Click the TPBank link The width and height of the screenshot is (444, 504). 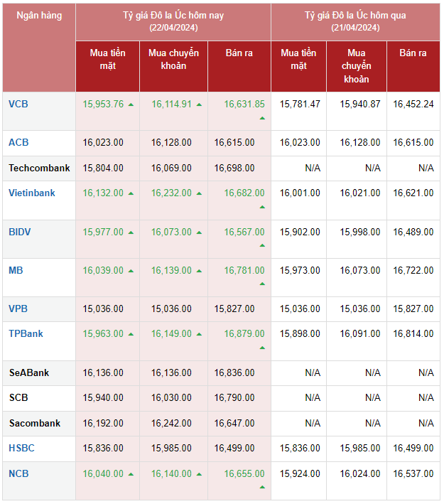26,333
